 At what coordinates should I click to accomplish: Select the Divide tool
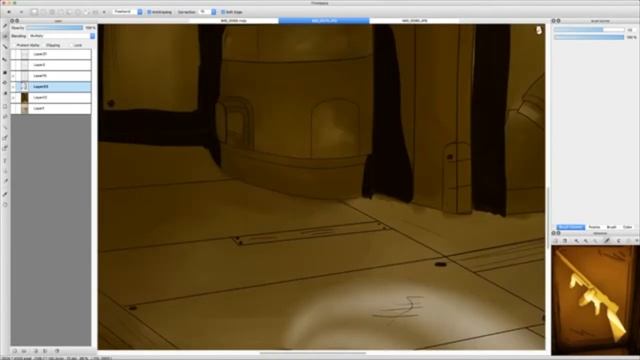(x=5, y=181)
